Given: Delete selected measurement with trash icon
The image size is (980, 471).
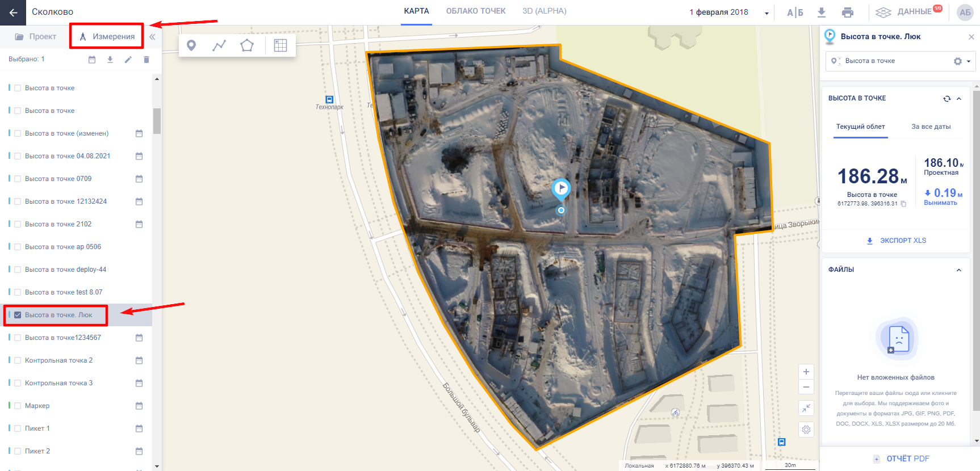Looking at the screenshot, I should click(x=146, y=60).
